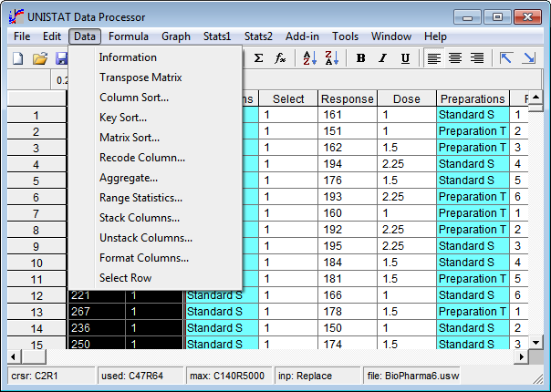
Task: Click the down-right blue arrow icon
Action: click(x=528, y=58)
